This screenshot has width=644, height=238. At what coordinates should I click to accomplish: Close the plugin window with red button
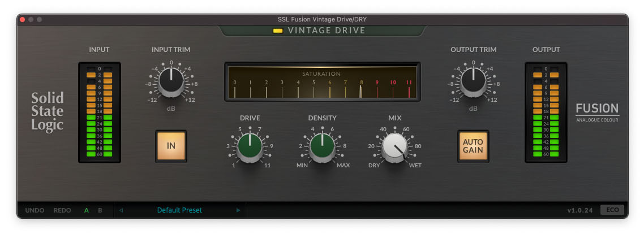click(22, 19)
